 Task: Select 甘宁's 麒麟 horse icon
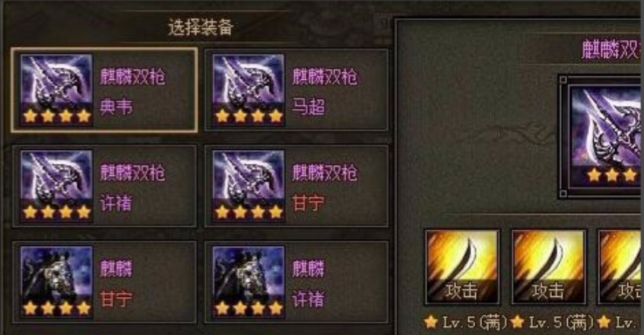57,282
